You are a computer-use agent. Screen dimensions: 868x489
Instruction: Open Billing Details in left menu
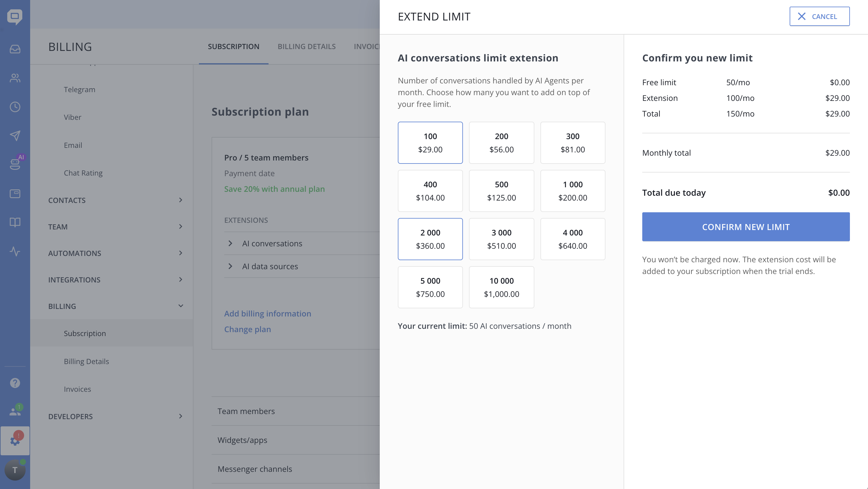(86, 361)
